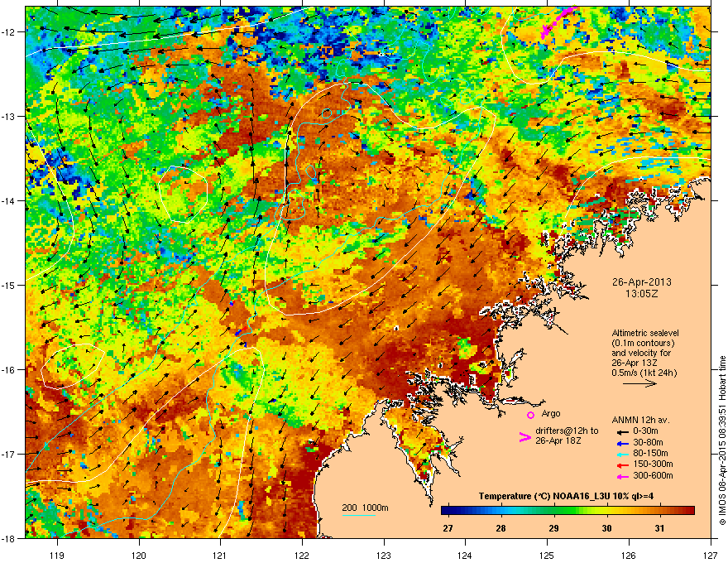
Task: Click the "drifters@12h to" legend label
Action: click(567, 431)
